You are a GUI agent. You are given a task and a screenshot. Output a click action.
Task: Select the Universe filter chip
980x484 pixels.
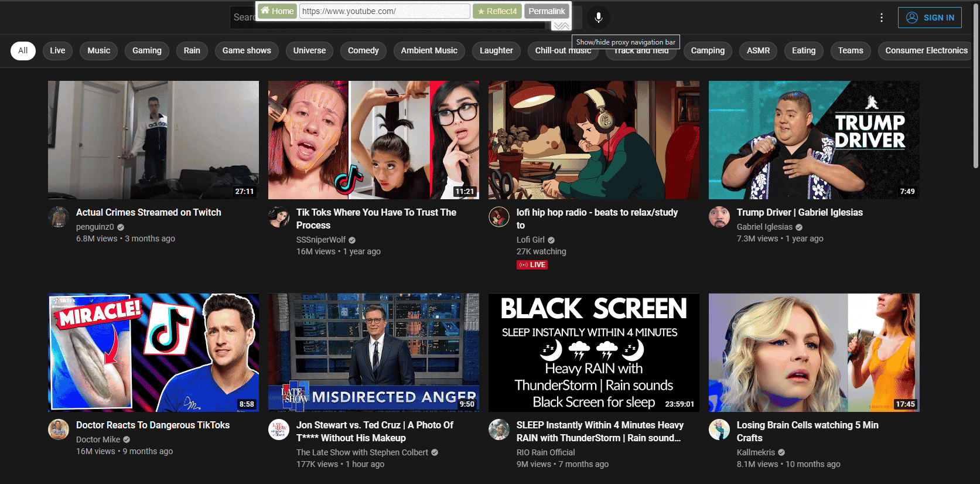click(309, 50)
